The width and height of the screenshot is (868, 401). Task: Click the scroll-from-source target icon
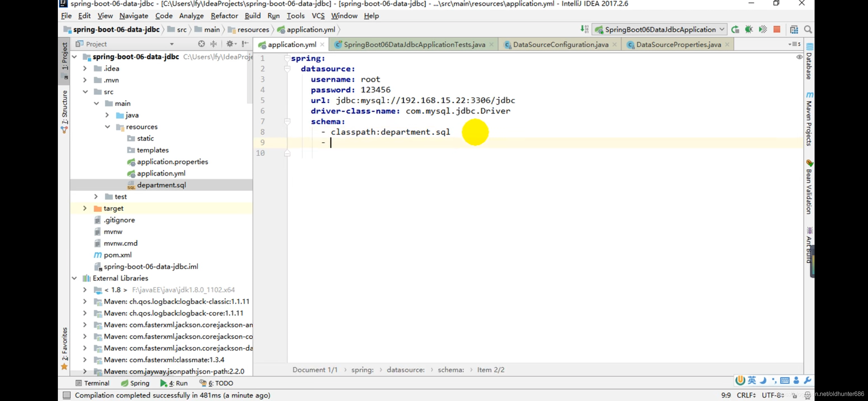coord(201,44)
